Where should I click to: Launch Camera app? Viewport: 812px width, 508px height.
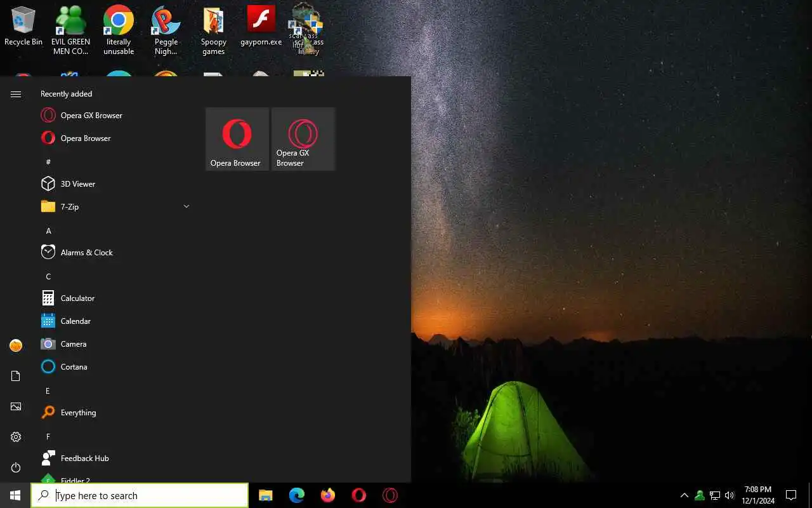(x=114, y=344)
